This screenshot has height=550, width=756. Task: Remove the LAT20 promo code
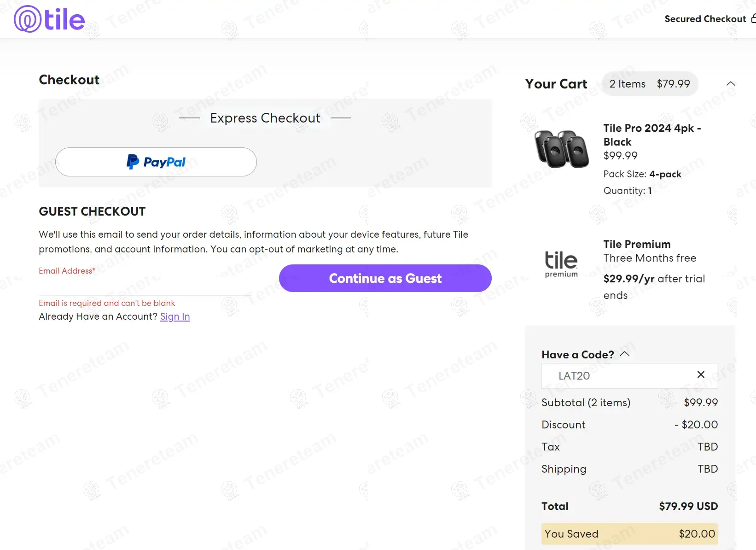[x=701, y=375]
